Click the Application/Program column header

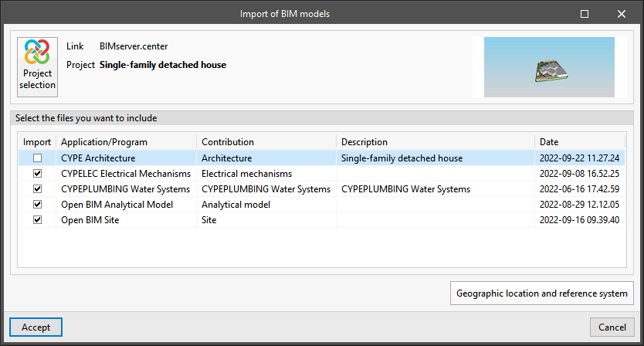[103, 142]
